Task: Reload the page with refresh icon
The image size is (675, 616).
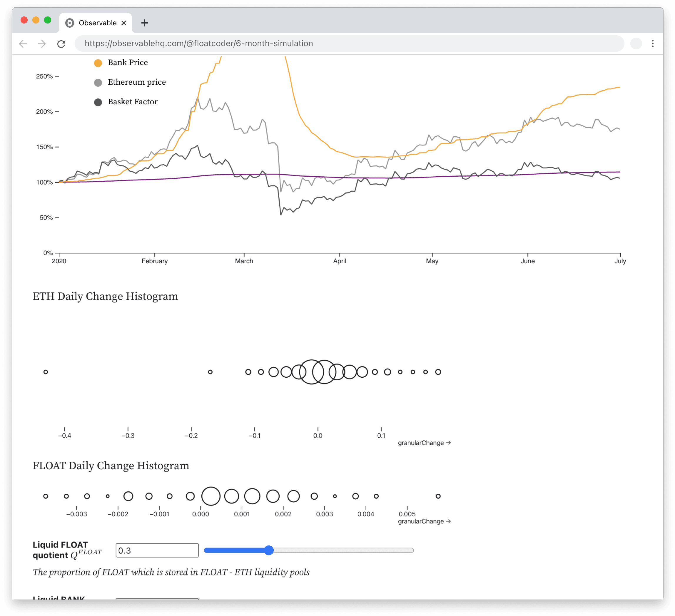Action: point(61,43)
